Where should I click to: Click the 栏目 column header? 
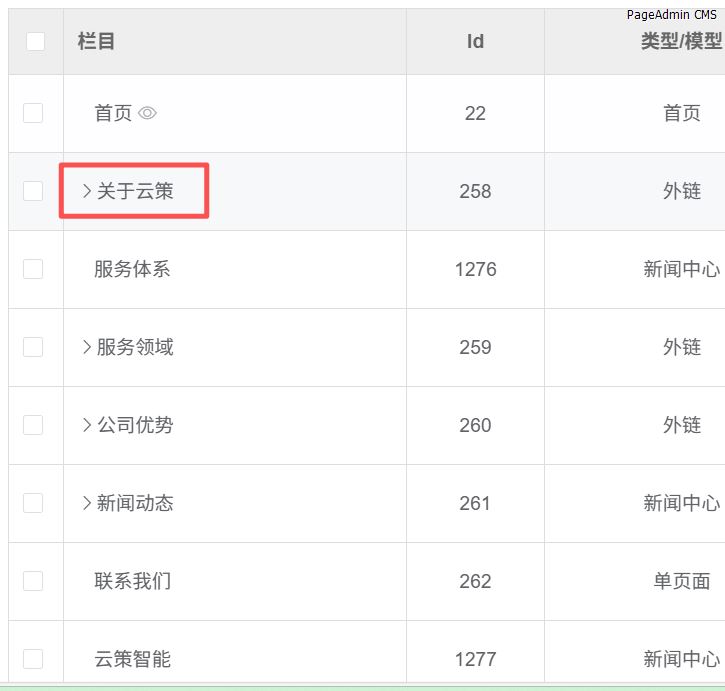(97, 41)
